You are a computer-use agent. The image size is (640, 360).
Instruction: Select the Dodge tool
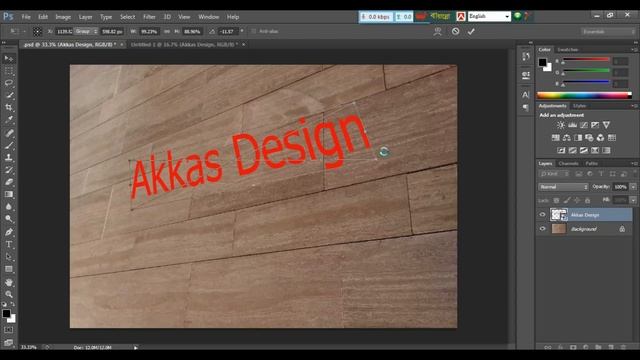tap(9, 219)
